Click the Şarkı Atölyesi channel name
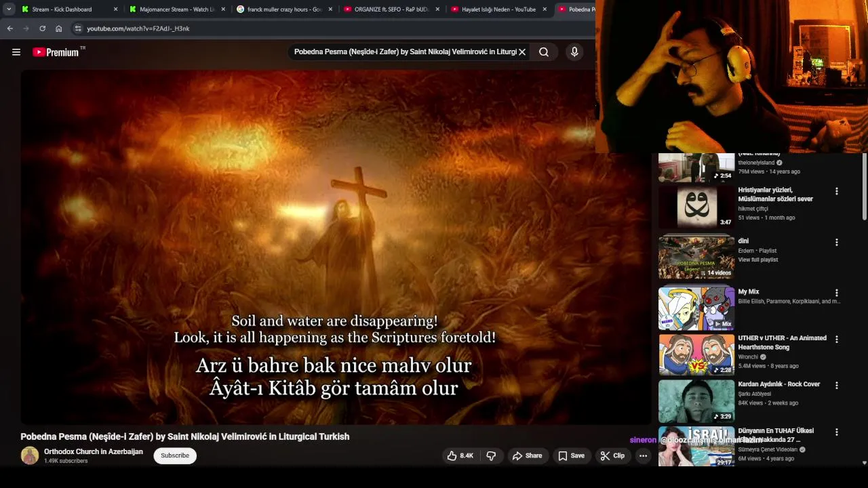Viewport: 868px width, 488px height. [x=754, y=394]
